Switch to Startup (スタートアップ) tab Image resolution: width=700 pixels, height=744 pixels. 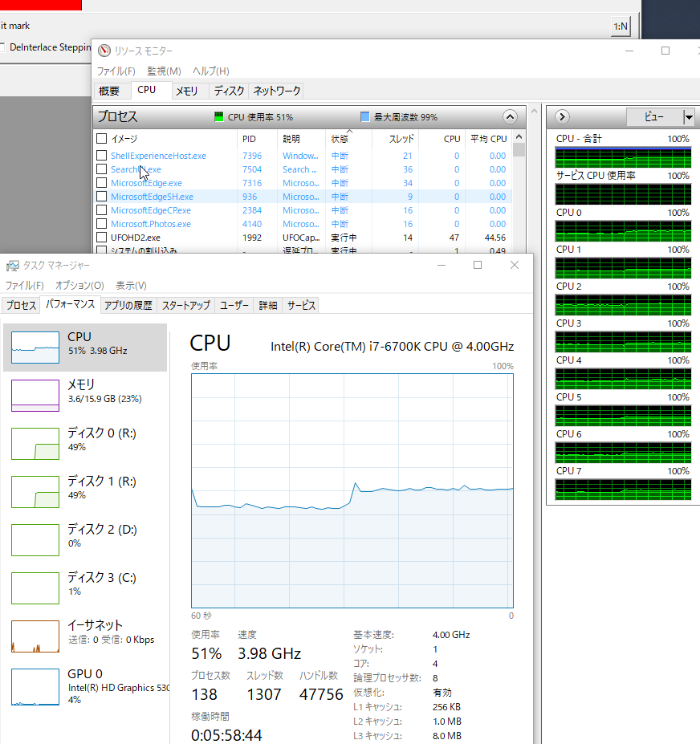tap(186, 306)
